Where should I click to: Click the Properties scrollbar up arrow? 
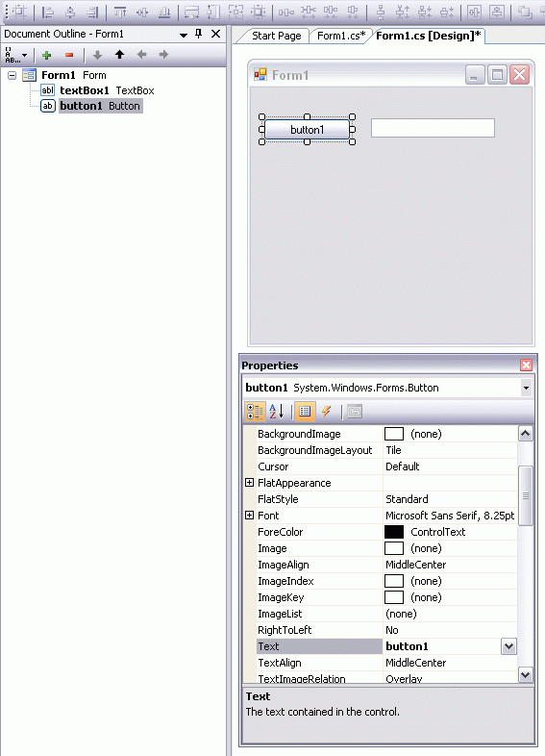(x=525, y=434)
